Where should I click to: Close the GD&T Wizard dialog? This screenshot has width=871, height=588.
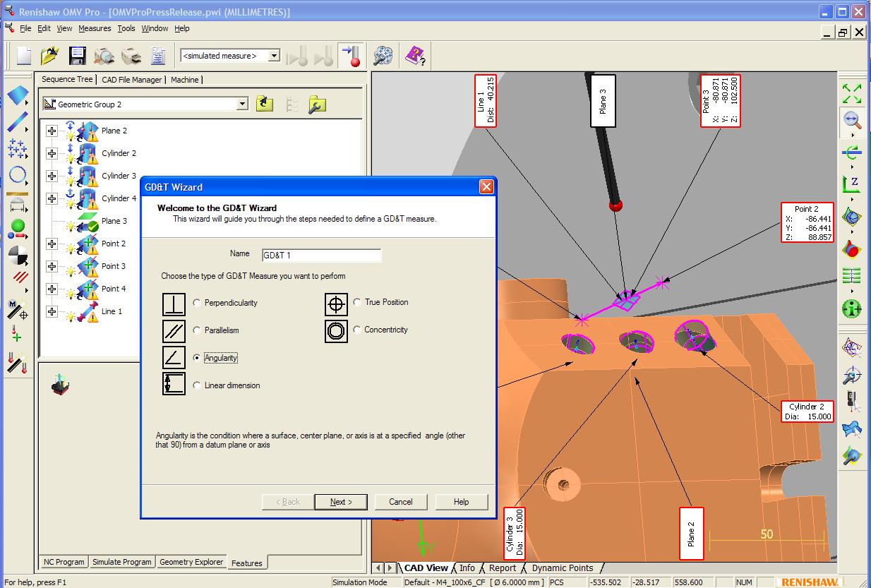click(486, 187)
